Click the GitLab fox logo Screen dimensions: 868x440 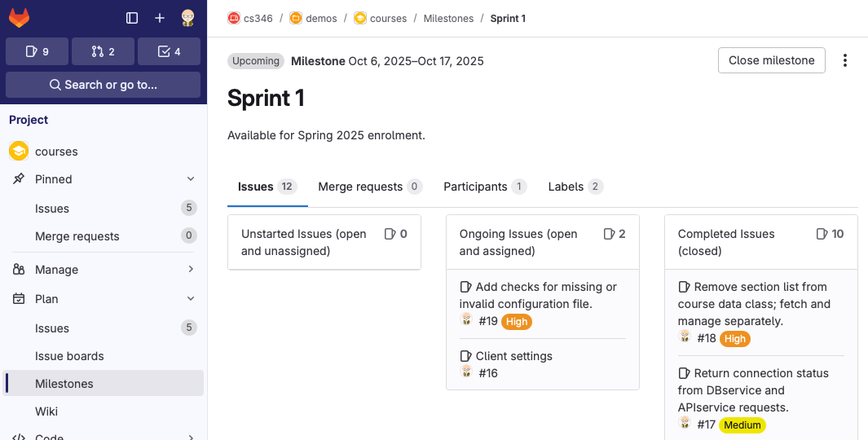click(19, 17)
